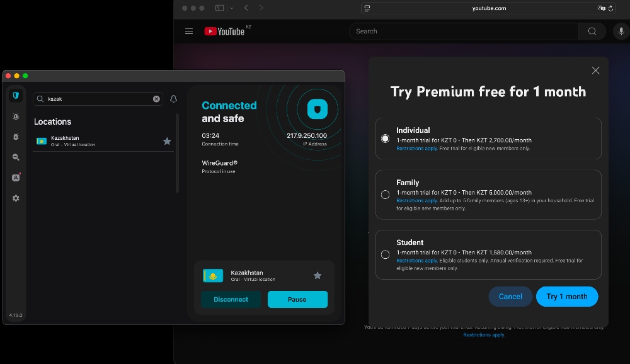Open the YouTube hamburger menu
The width and height of the screenshot is (630, 364).
pos(189,31)
